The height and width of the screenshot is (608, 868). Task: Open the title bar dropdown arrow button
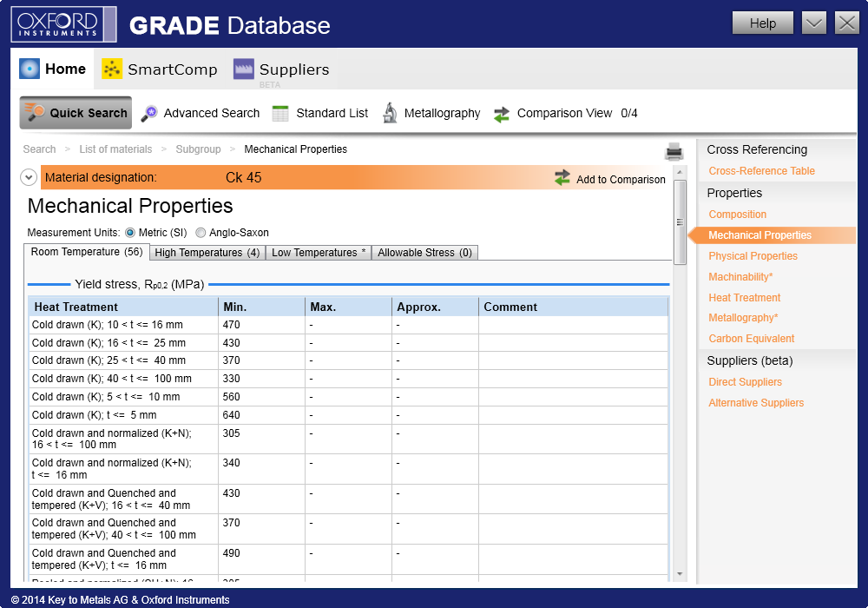coord(814,23)
